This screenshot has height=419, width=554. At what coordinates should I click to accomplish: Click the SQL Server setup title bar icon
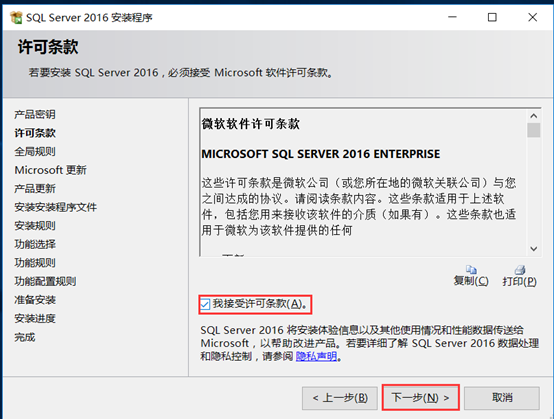(x=16, y=17)
